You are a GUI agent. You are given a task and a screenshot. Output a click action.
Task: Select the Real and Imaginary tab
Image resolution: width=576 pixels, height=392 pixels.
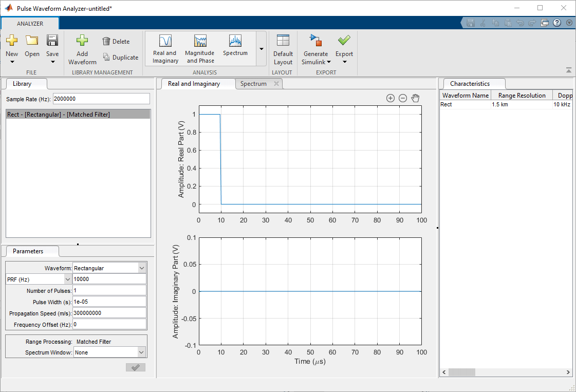[x=194, y=84]
